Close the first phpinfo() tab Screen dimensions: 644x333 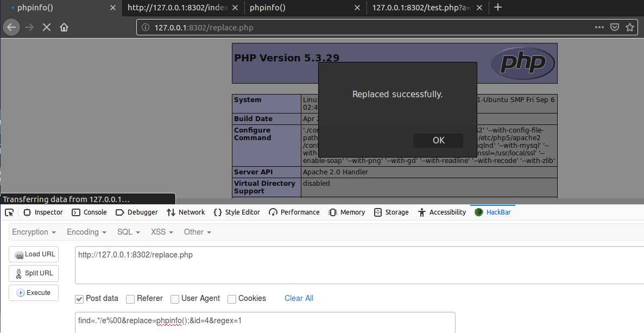click(112, 8)
